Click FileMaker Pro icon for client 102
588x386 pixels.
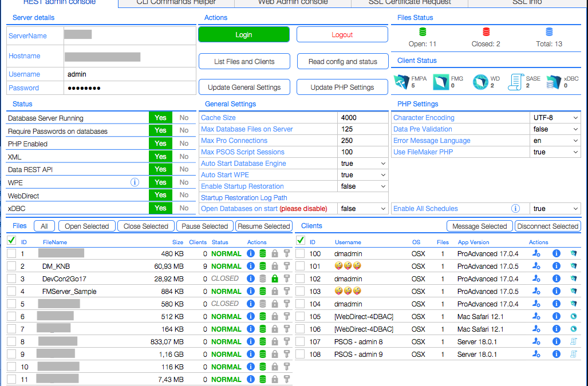pos(573,278)
